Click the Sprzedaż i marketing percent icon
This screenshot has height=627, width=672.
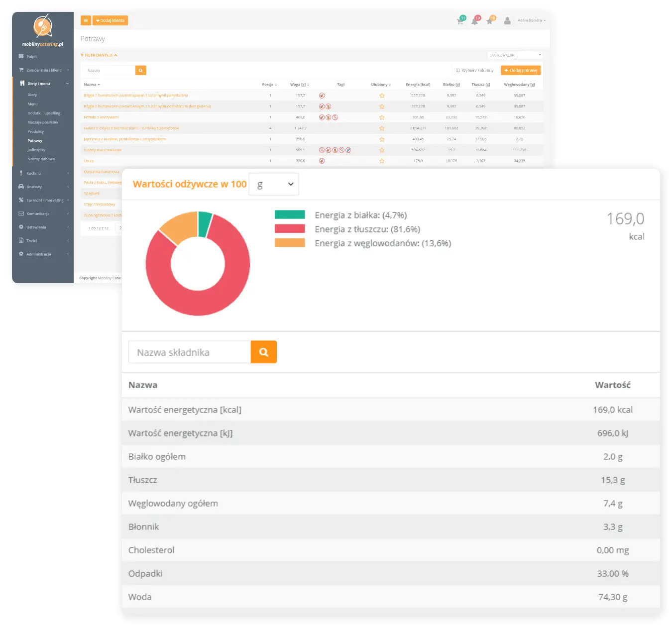click(21, 200)
